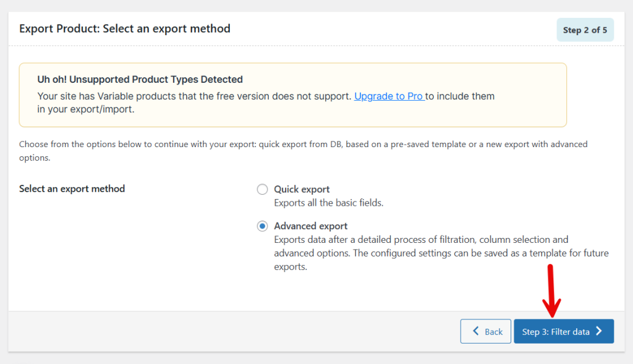Click the left chevron icon on Back button
Screen dimensions: 633x364
click(476, 331)
